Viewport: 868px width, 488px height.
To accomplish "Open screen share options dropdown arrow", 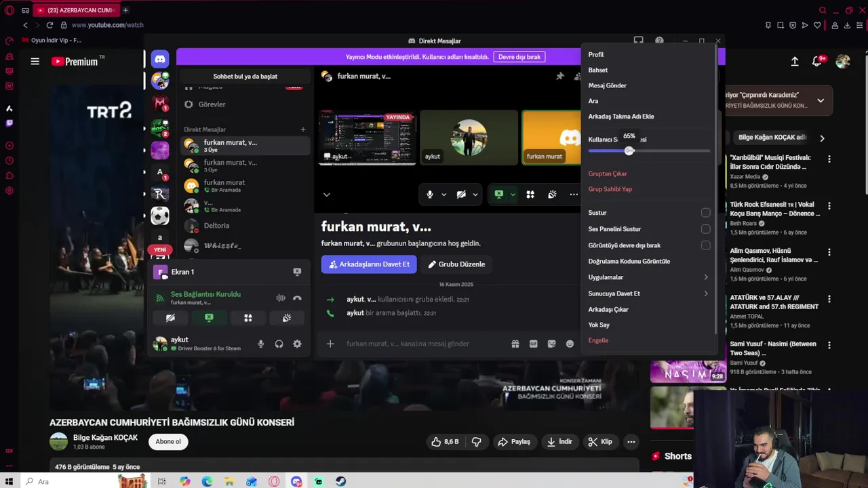I will 513,195.
